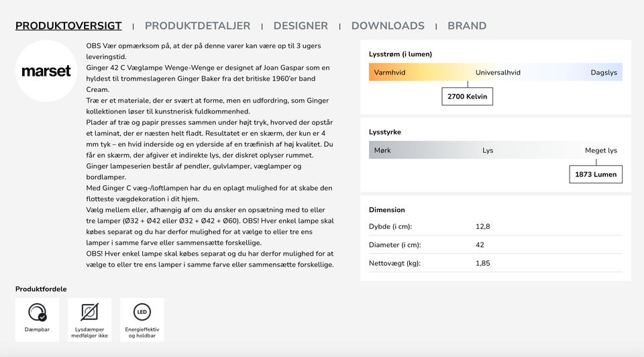Click the Lysdæmper medfølger ikke icon
Viewport: 644px width, 357px height.
point(89,312)
